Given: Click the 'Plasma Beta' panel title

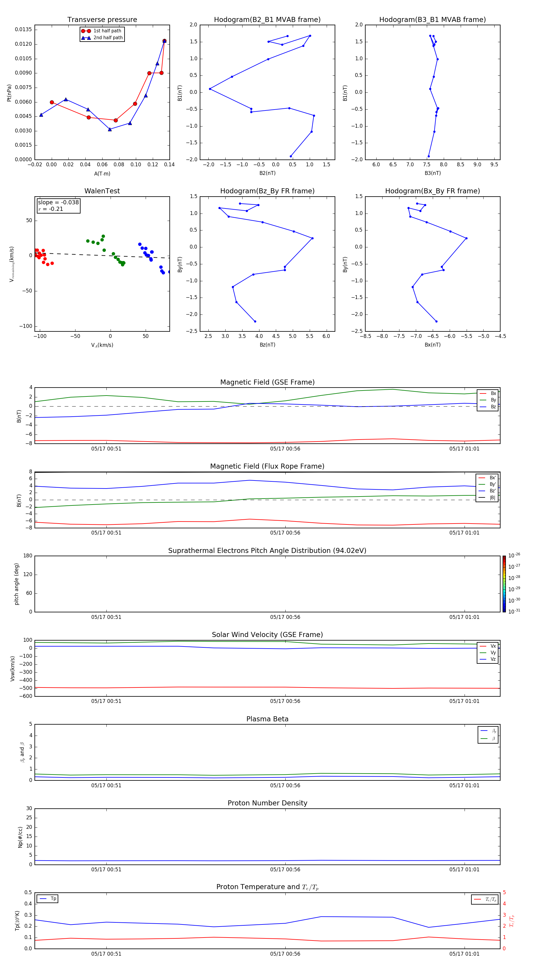Looking at the screenshot, I should pyautogui.click(x=267, y=719).
